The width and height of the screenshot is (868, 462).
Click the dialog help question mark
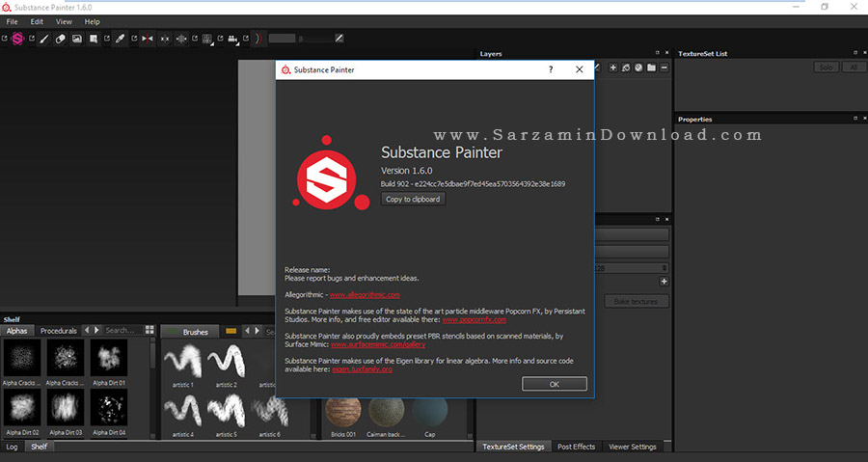551,69
